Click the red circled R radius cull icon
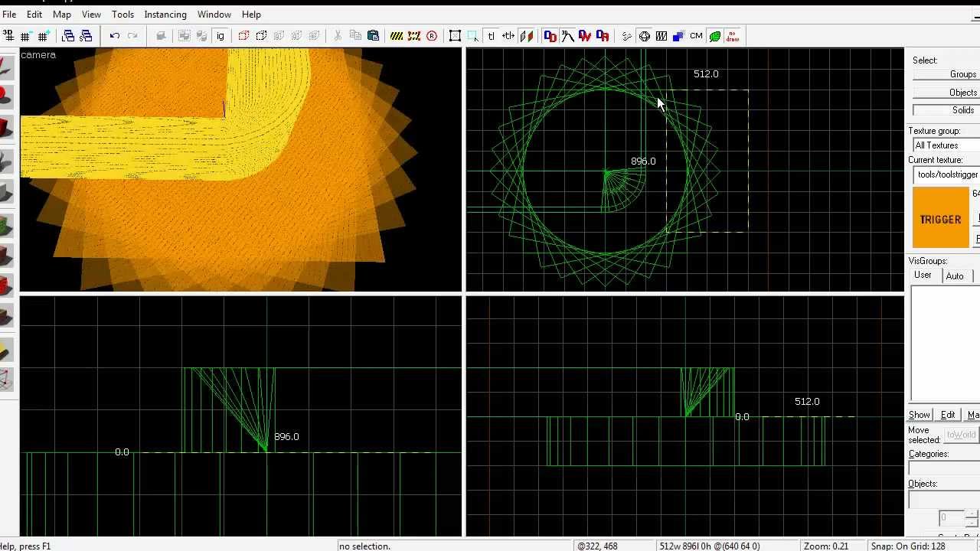980x551 pixels. click(x=432, y=36)
